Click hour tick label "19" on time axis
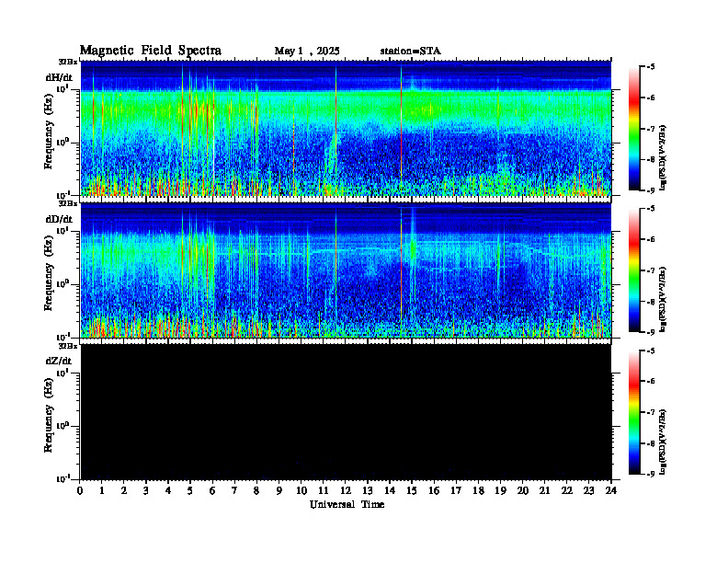 coord(500,491)
